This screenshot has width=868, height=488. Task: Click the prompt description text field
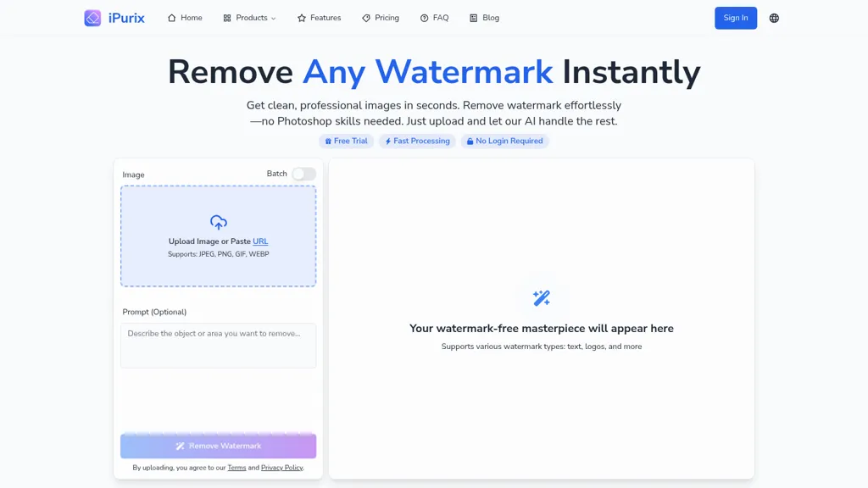219,346
